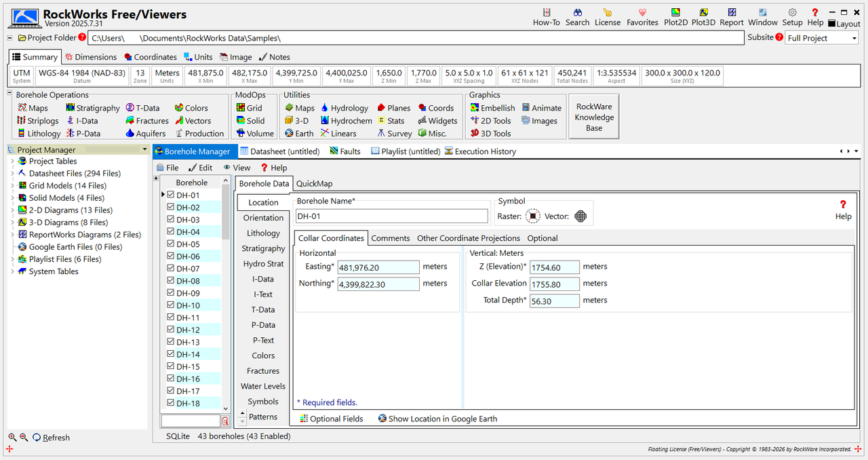Image resolution: width=868 pixels, height=460 pixels.
Task: Switch to the QuickMap tab
Action: tap(314, 183)
